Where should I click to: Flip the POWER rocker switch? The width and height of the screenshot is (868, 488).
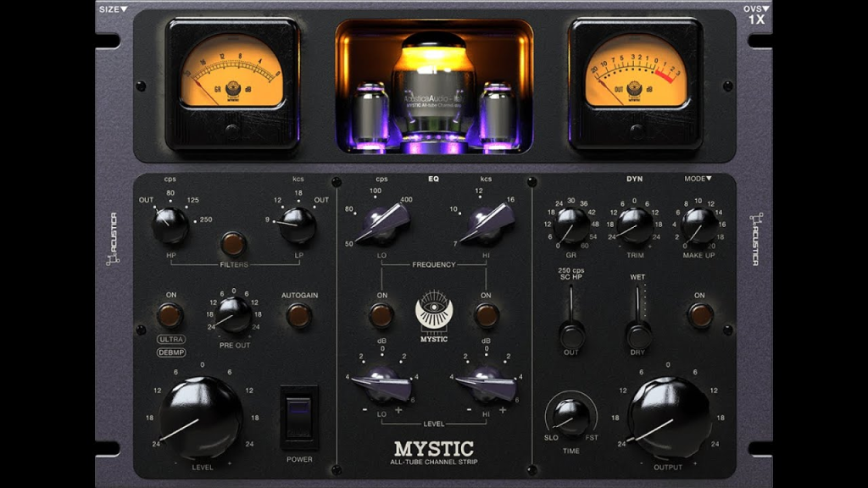[x=299, y=418]
